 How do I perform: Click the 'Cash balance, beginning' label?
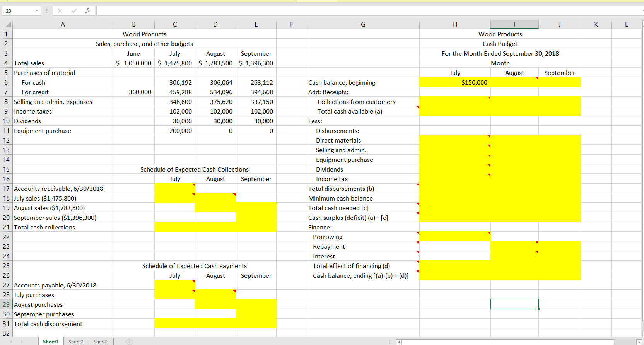click(x=342, y=82)
